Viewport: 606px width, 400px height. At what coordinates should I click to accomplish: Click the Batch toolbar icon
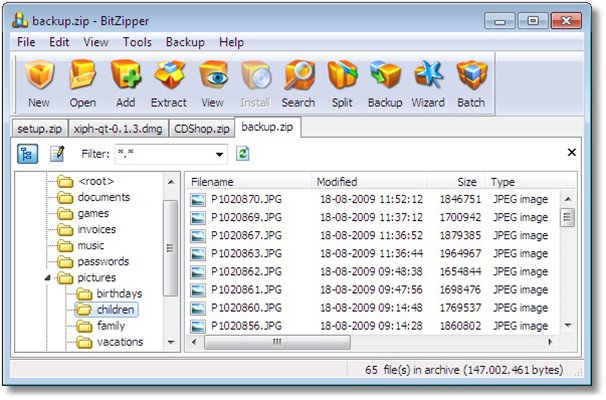(x=471, y=83)
